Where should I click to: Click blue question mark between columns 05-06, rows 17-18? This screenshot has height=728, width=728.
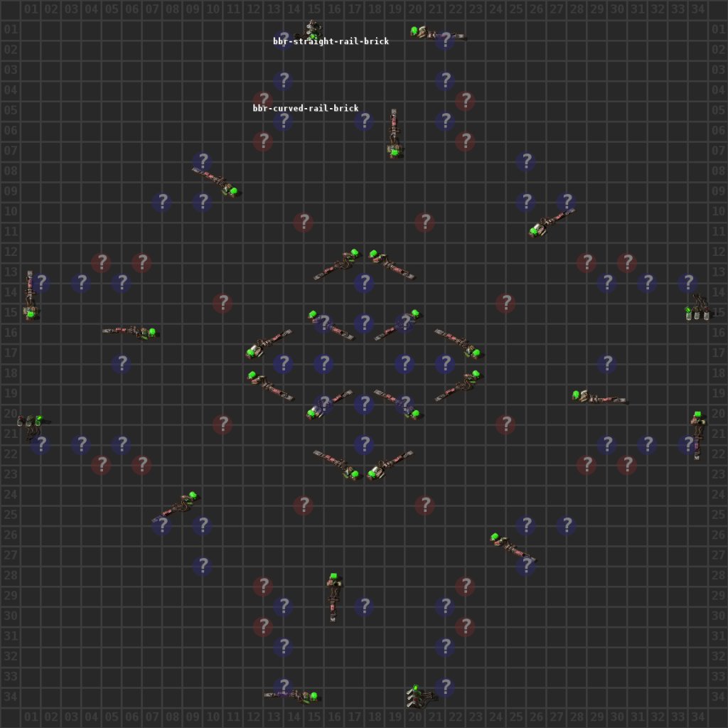[122, 363]
